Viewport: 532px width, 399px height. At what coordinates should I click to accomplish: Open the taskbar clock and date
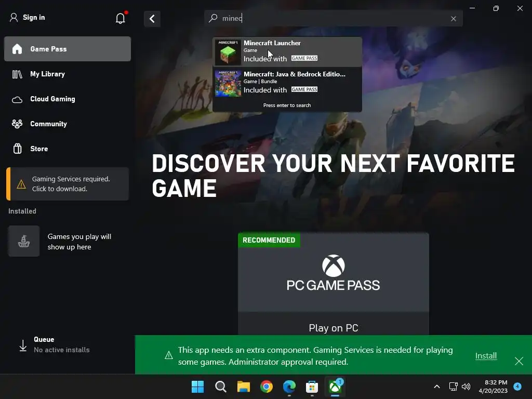(493, 387)
